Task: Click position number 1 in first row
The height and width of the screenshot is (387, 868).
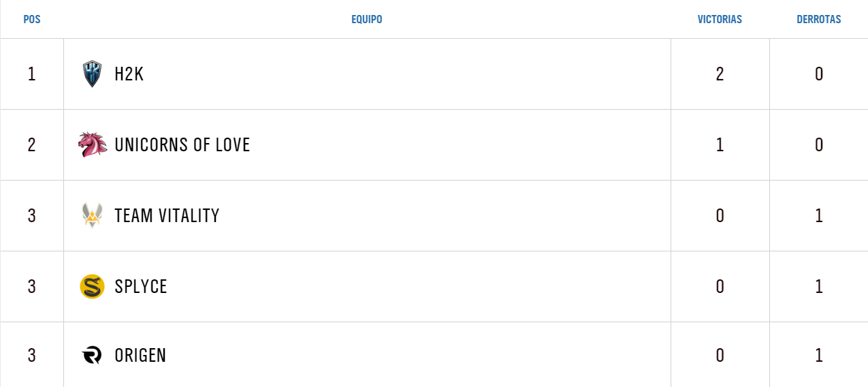Action: coord(32,74)
